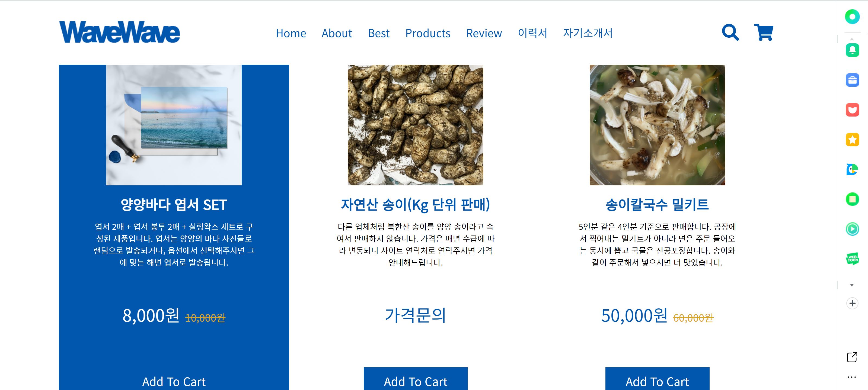This screenshot has height=390, width=868.
Task: Click the plus button to add sidebar app
Action: (x=852, y=304)
